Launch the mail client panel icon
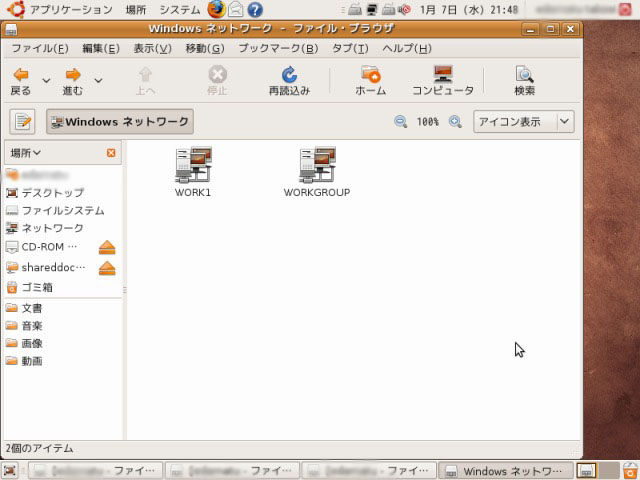Screen dimensions: 640x480 click(x=236, y=9)
